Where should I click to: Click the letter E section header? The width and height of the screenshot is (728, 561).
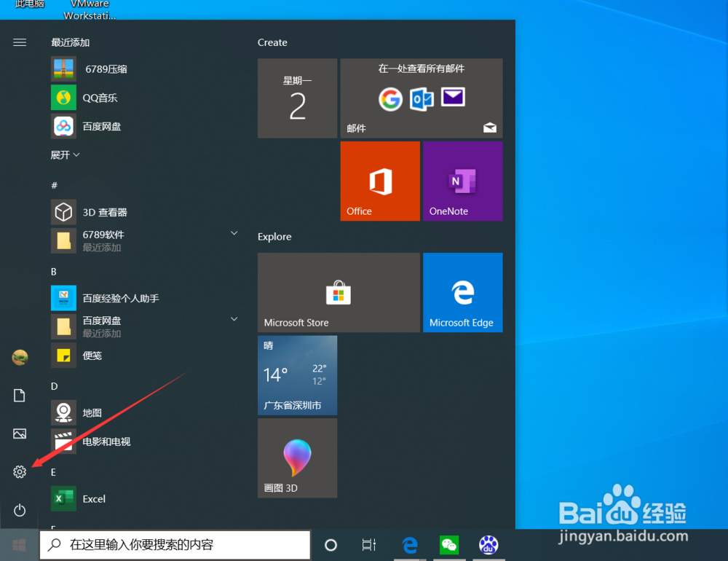[53, 472]
